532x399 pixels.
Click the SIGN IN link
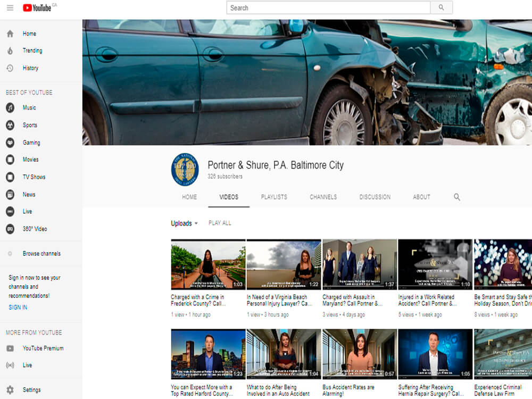click(18, 307)
